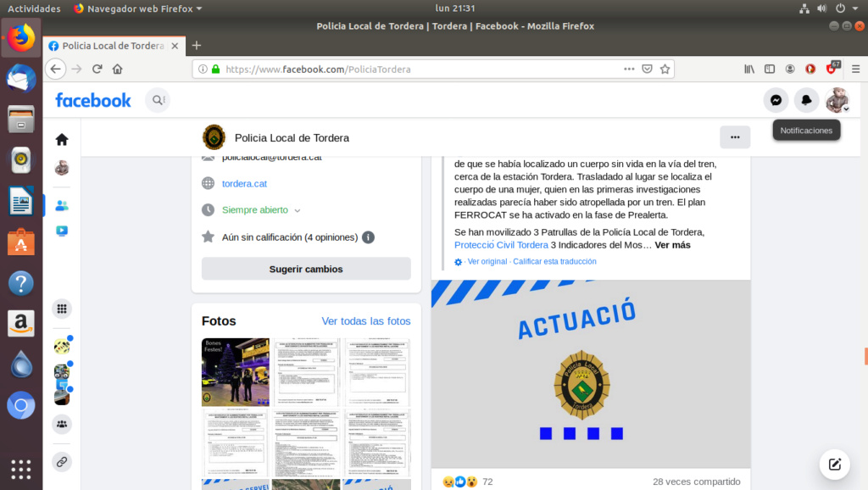Open the tordera.cat website link

[x=244, y=183]
